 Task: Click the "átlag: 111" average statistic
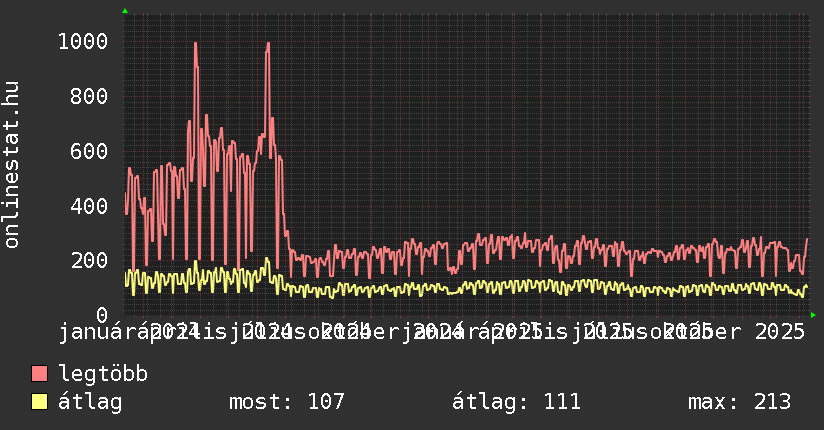516,402
